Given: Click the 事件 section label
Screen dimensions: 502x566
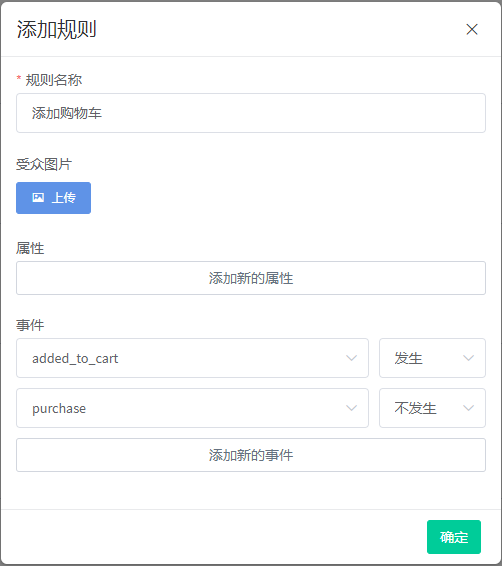Looking at the screenshot, I should click(x=30, y=325).
